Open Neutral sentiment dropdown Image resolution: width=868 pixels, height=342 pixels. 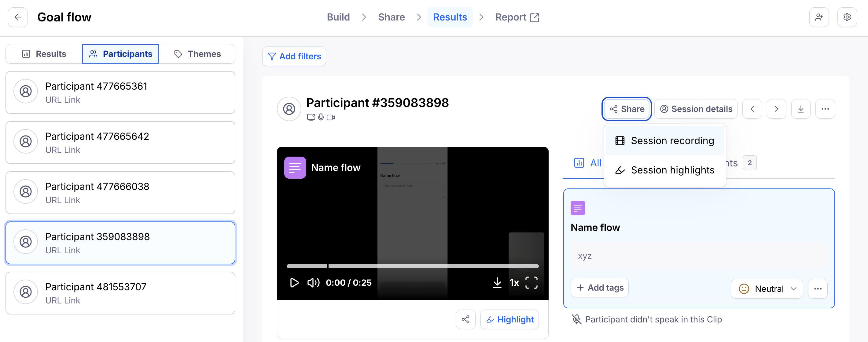[767, 289]
